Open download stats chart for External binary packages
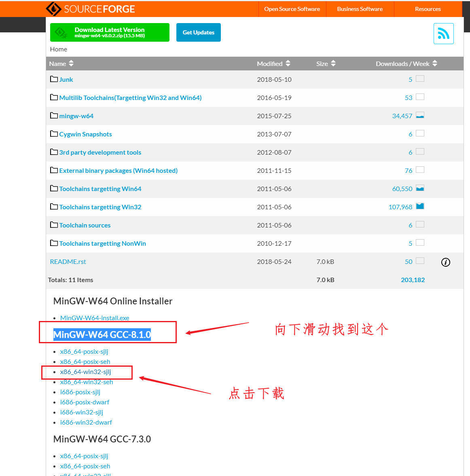The image size is (470, 476). pyautogui.click(x=420, y=170)
